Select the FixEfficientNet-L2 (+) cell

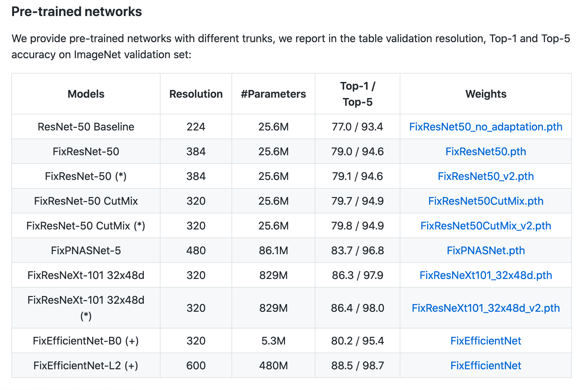click(86, 366)
